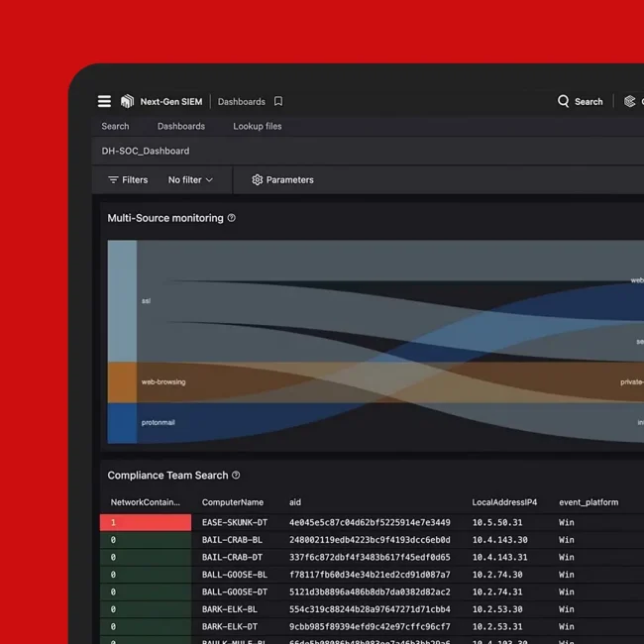Select the orange web-browsing node in Sankey chart
644x644 pixels.
[x=122, y=381]
